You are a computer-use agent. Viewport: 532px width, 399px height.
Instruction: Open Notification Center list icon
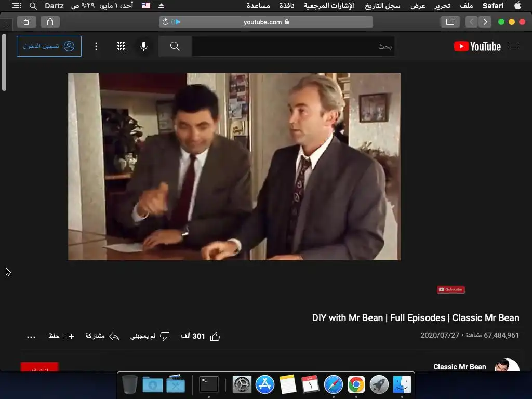[x=16, y=5]
